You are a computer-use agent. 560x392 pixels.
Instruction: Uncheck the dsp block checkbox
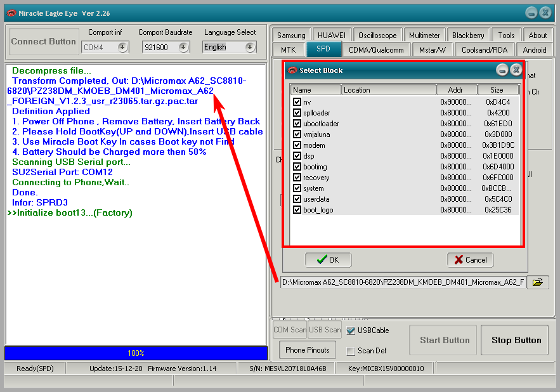297,156
